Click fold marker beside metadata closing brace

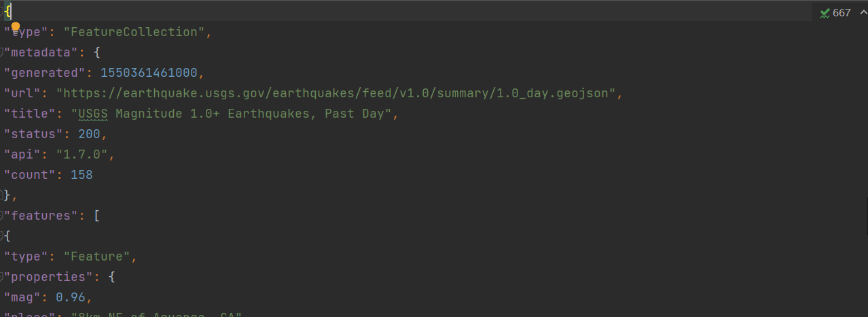[2, 195]
